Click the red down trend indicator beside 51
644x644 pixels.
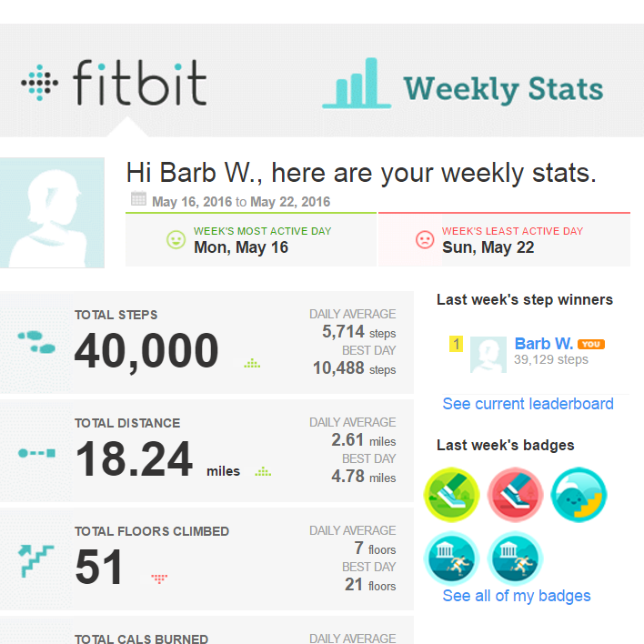pyautogui.click(x=159, y=579)
